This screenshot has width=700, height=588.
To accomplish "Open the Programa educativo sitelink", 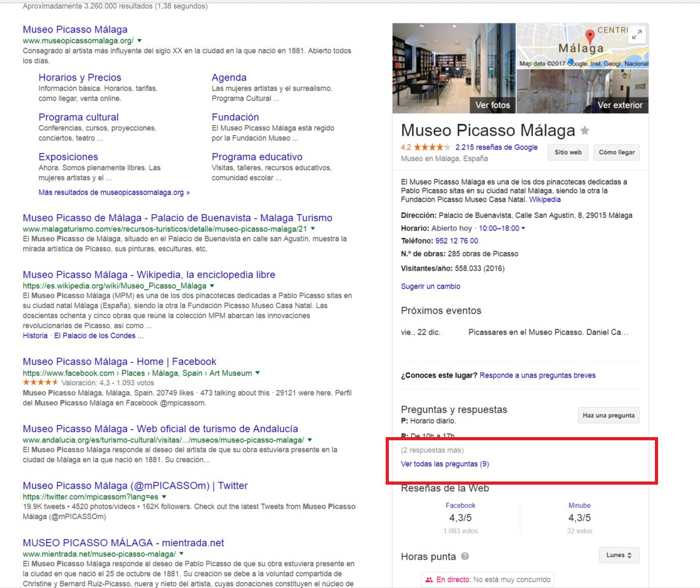I will point(257,157).
